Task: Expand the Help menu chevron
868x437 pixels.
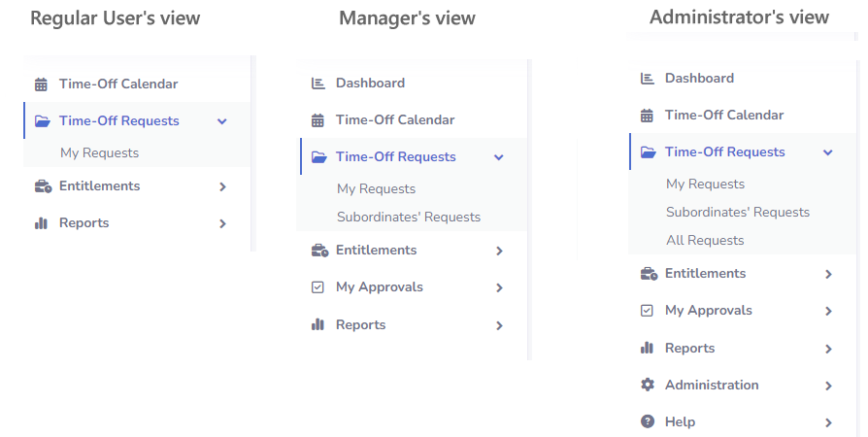Action: click(x=828, y=423)
